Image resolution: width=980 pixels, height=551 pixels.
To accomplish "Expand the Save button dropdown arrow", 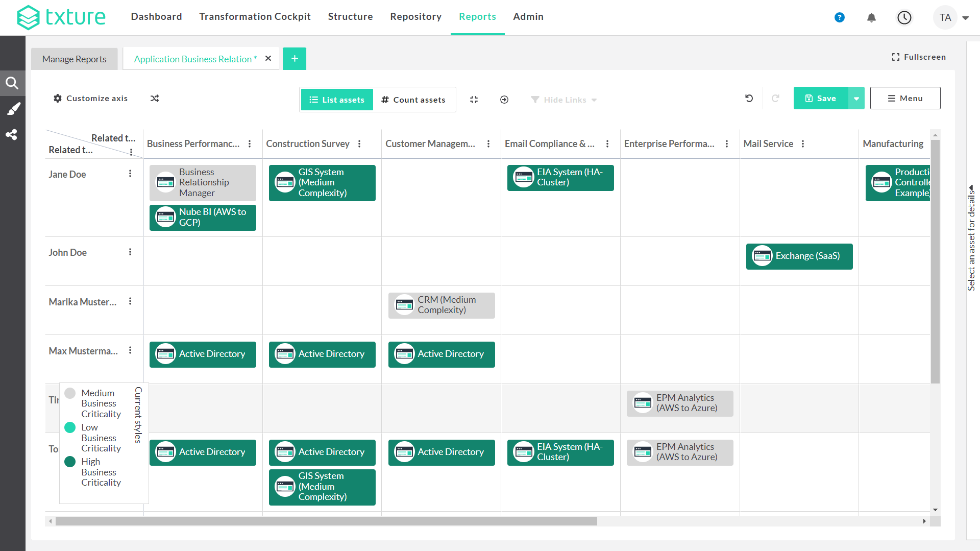I will (856, 99).
